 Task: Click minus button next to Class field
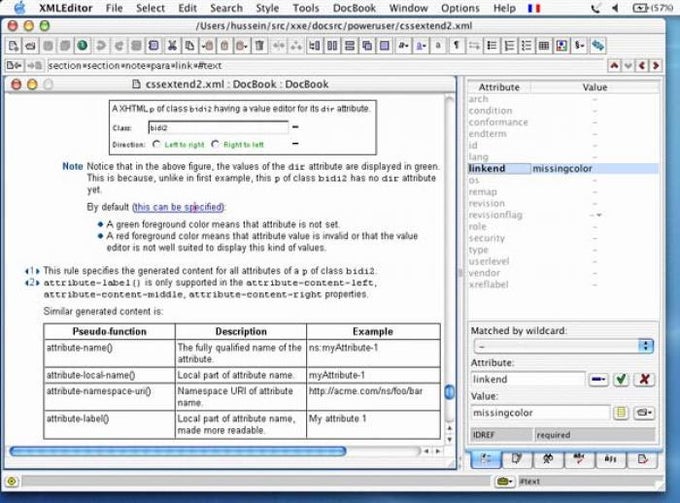click(295, 127)
